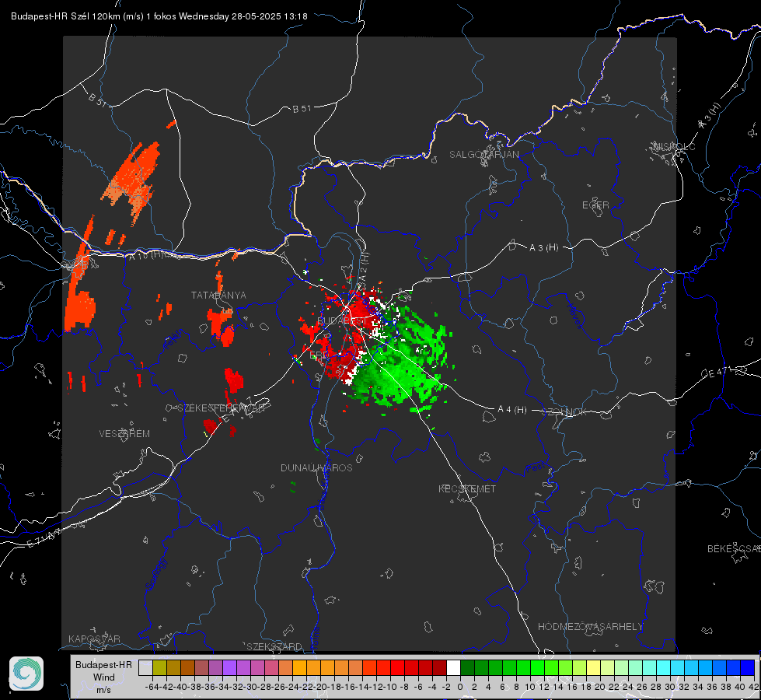Viewport: 761px width, 700px height.
Task: Click the KECSKEMET city label
Action: click(x=467, y=488)
